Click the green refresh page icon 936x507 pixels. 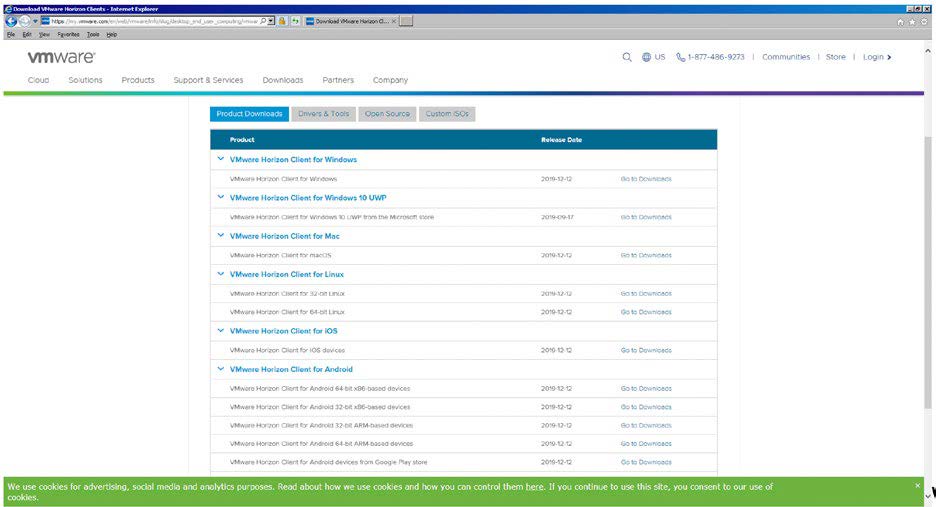(x=295, y=21)
